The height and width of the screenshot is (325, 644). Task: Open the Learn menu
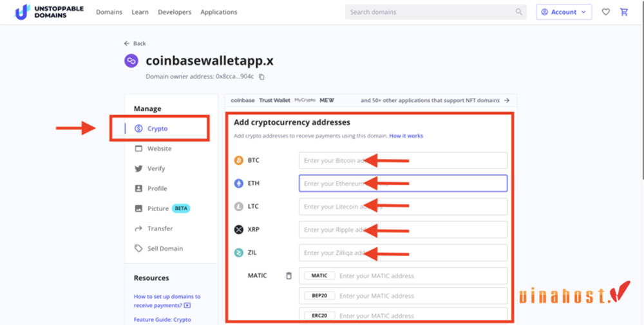point(140,12)
